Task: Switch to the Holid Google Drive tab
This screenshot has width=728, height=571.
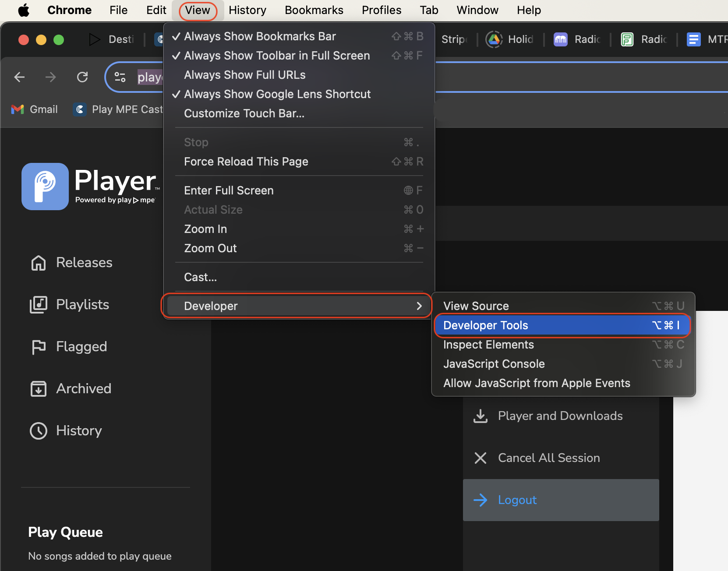Action: pos(509,39)
